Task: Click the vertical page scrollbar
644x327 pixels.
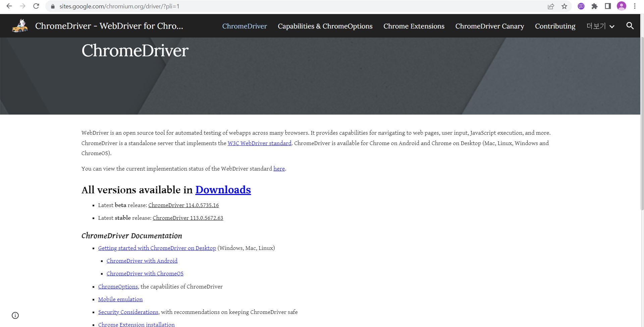Action: (x=642, y=124)
